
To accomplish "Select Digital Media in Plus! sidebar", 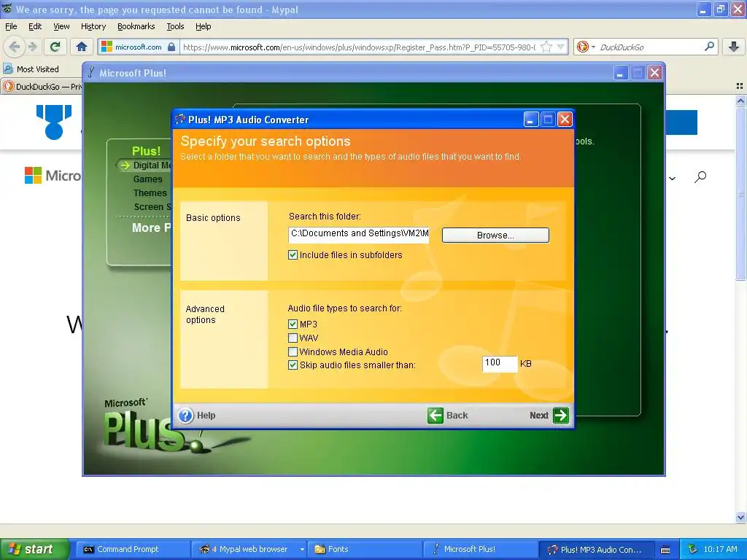I will click(x=152, y=166).
